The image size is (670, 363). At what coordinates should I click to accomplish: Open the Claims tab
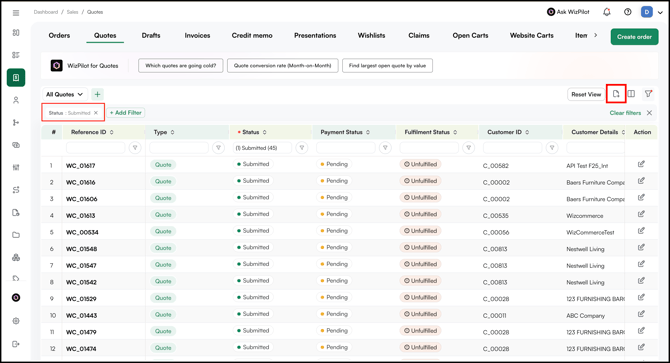(x=419, y=35)
